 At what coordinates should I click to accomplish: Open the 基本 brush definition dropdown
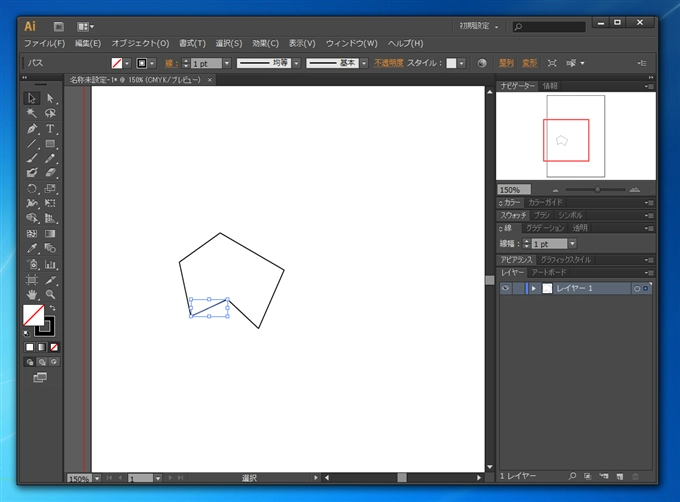[364, 63]
